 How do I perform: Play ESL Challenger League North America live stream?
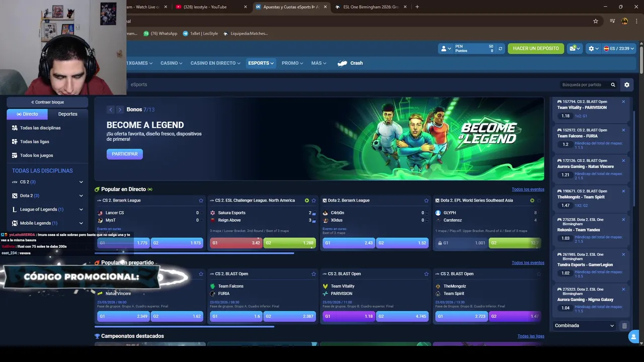(307, 201)
